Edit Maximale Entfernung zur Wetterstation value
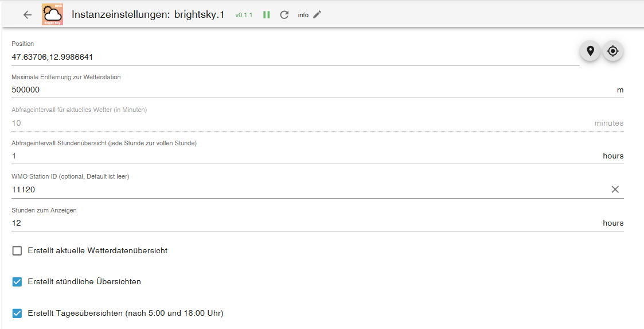Image resolution: width=644 pixels, height=329 pixels. click(287, 90)
